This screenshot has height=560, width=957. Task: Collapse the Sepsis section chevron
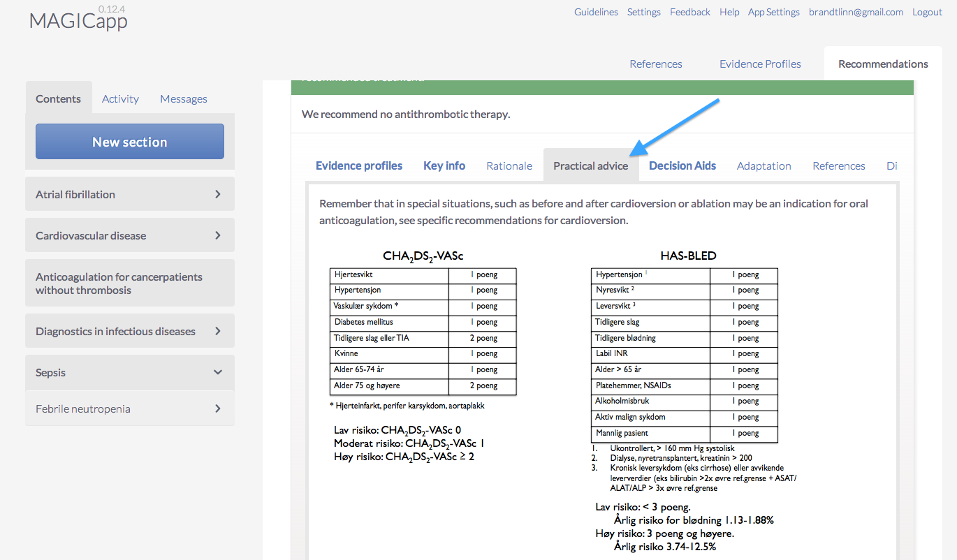point(218,372)
